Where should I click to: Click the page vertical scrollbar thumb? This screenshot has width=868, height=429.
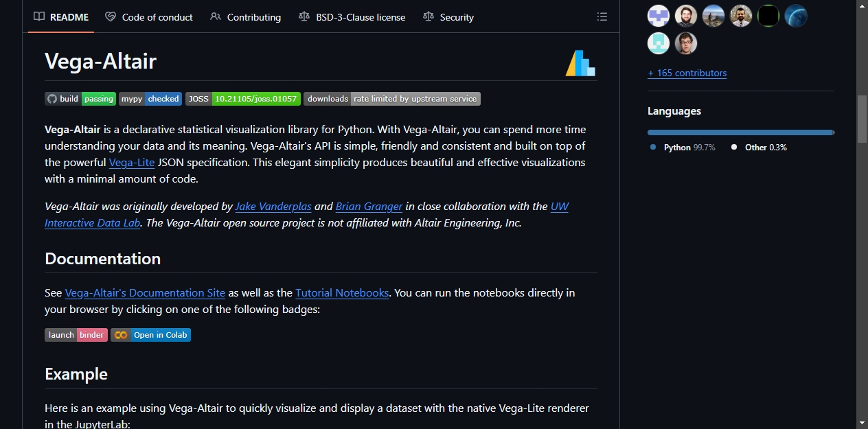(862, 119)
